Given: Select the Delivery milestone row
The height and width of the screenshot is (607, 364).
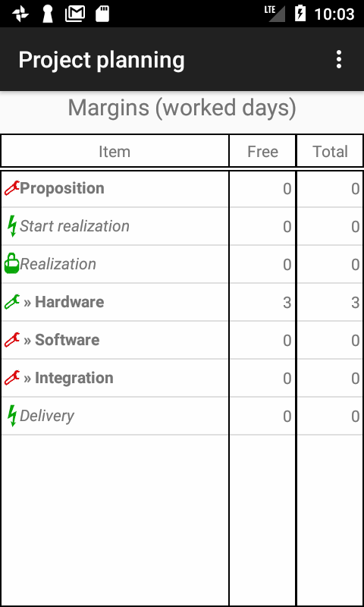Looking at the screenshot, I should pos(182,416).
